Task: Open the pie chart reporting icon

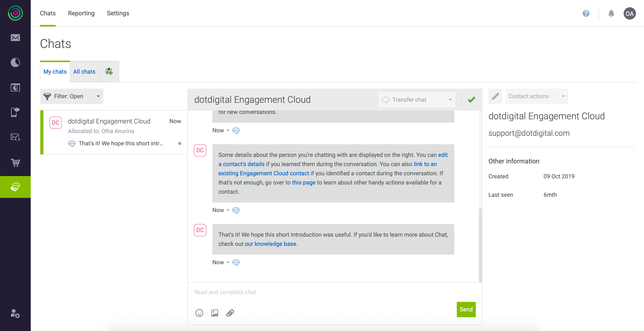Action: click(15, 62)
